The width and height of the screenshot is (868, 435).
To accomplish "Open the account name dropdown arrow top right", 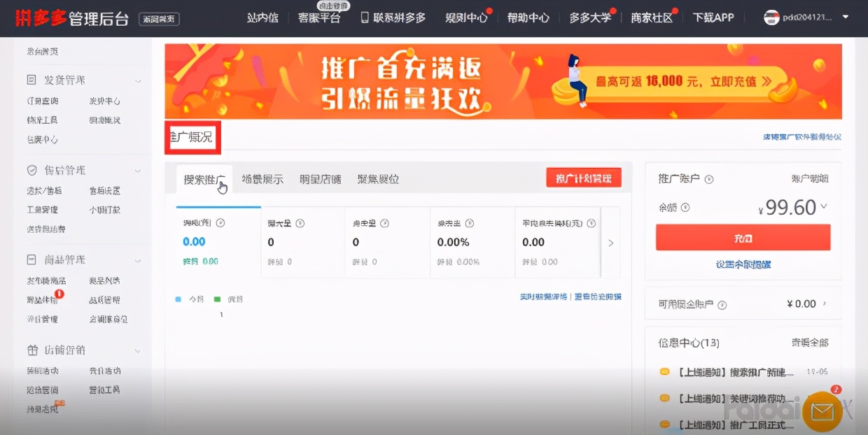I will click(x=845, y=17).
